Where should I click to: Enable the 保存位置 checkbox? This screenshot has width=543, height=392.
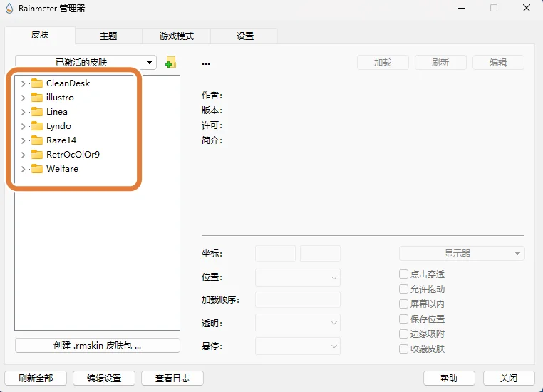(403, 319)
